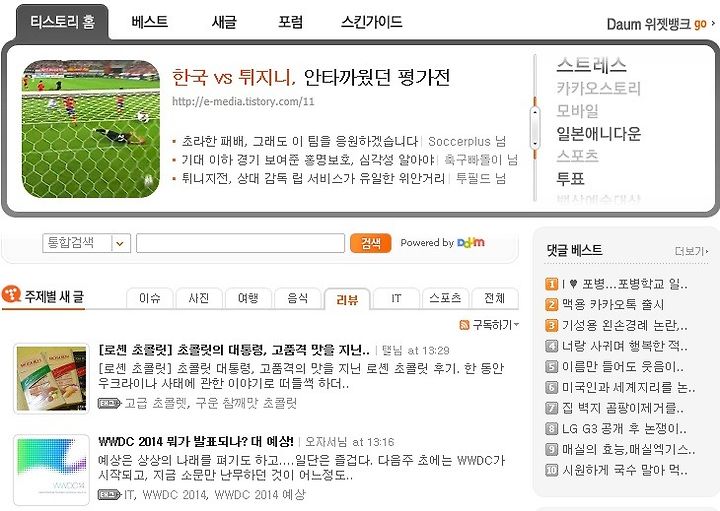Expand the 구독하기 dropdown menu
The image size is (720, 511).
point(517,325)
